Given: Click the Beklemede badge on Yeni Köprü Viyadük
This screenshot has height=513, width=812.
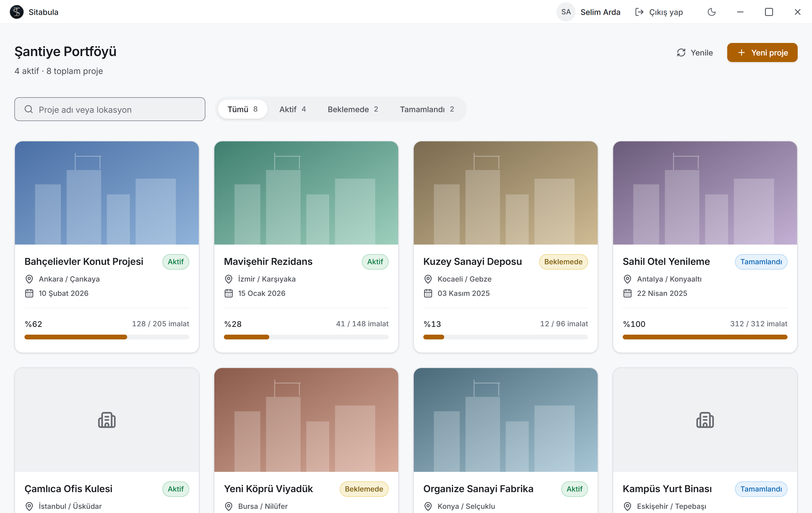Looking at the screenshot, I should tap(364, 489).
